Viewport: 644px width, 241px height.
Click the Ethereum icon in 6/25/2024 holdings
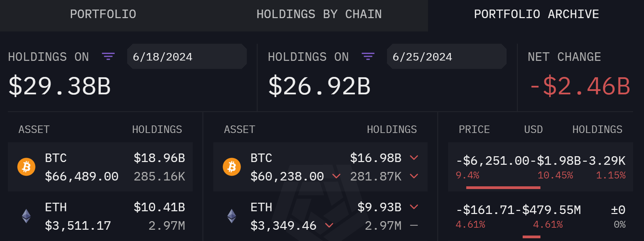(x=232, y=216)
